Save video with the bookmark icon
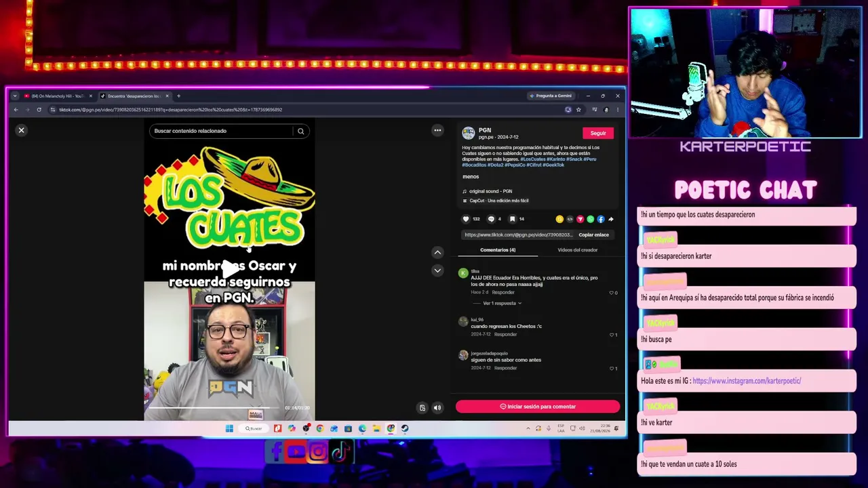The height and width of the screenshot is (488, 868). coord(512,219)
